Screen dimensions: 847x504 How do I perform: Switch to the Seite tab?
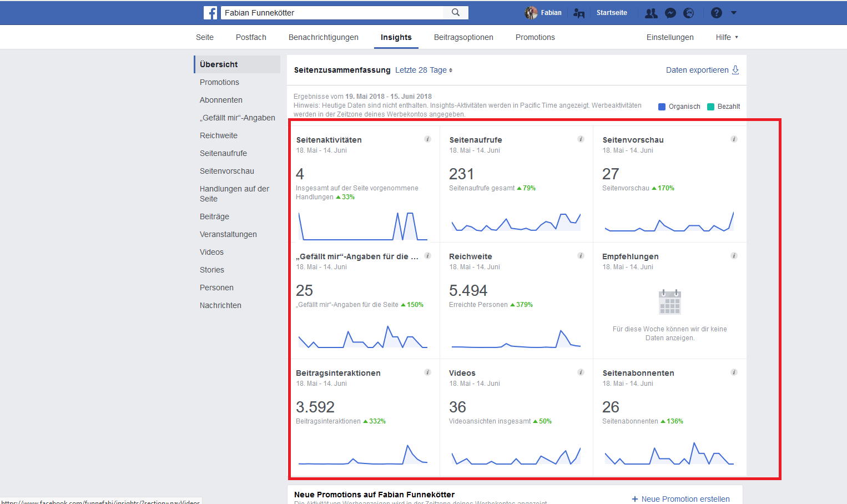pyautogui.click(x=205, y=37)
